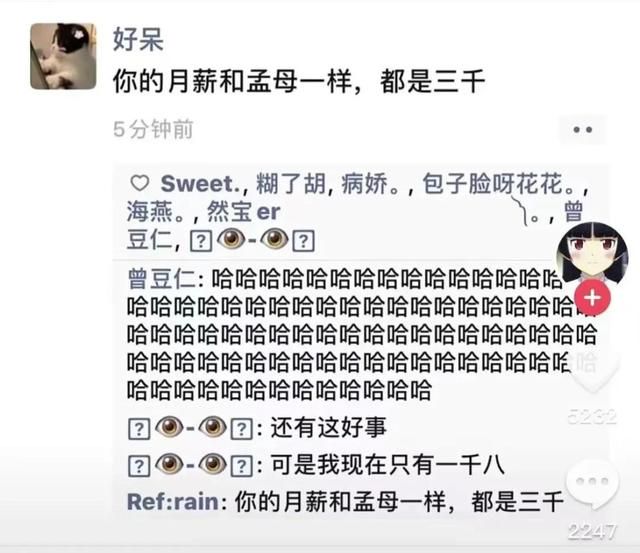Tap the 5分钟前 timestamp
This screenshot has width=640, height=553.
[153, 129]
